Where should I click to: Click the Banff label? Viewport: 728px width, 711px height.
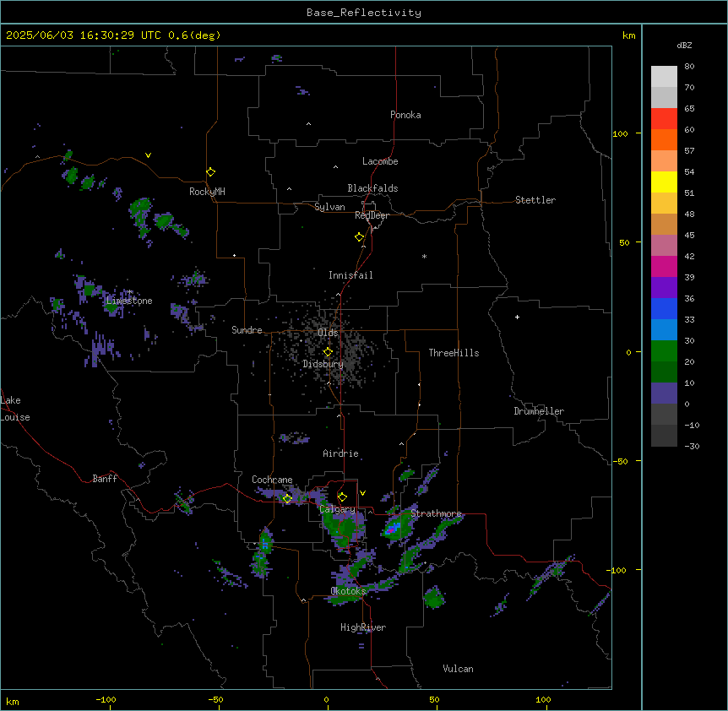[x=105, y=479]
